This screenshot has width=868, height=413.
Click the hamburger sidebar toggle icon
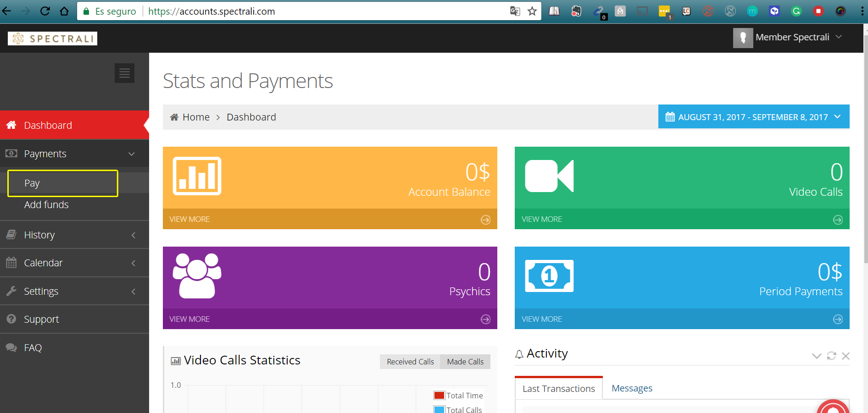click(x=124, y=73)
